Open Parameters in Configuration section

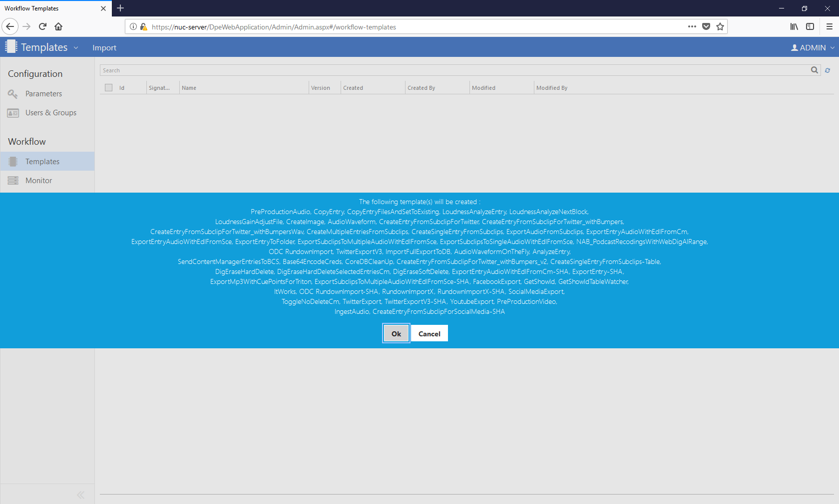43,94
